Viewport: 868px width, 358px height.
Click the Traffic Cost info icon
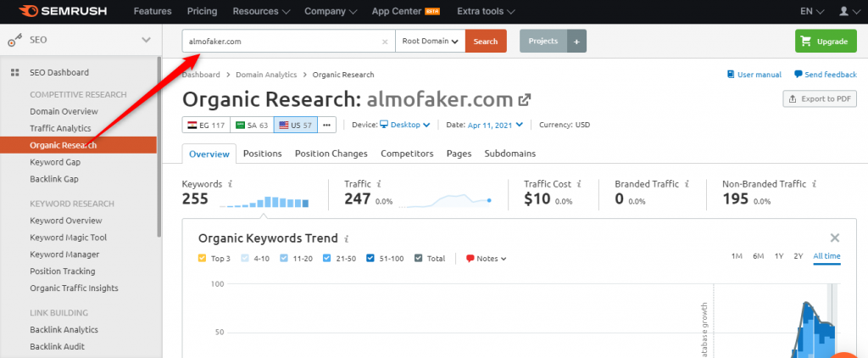[x=578, y=184]
